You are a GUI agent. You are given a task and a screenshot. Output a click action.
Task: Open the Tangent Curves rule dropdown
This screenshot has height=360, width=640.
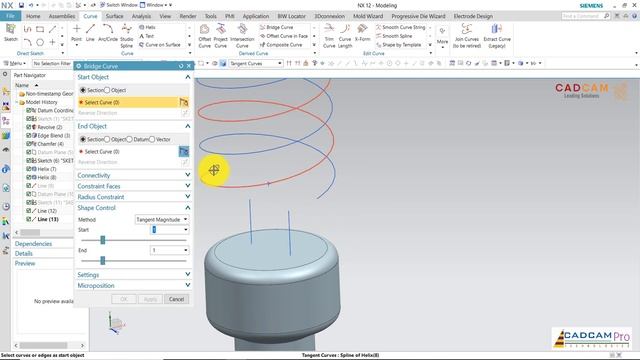point(256,63)
